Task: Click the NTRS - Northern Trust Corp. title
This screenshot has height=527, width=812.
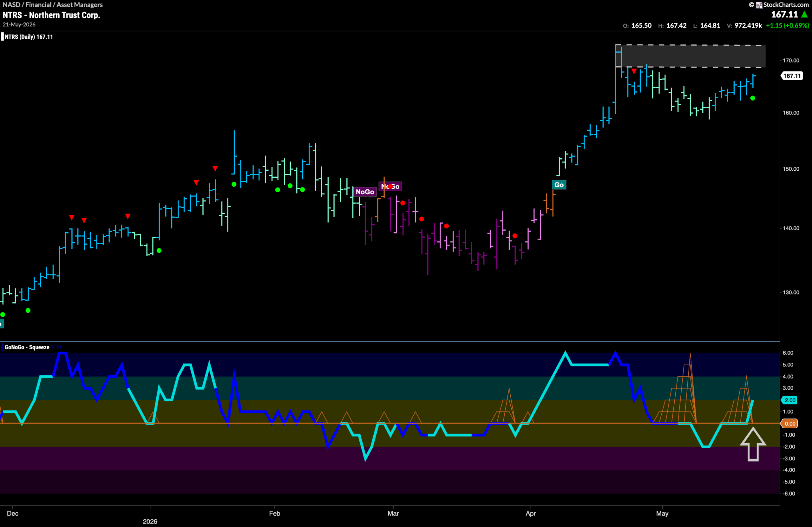Action: tap(51, 15)
